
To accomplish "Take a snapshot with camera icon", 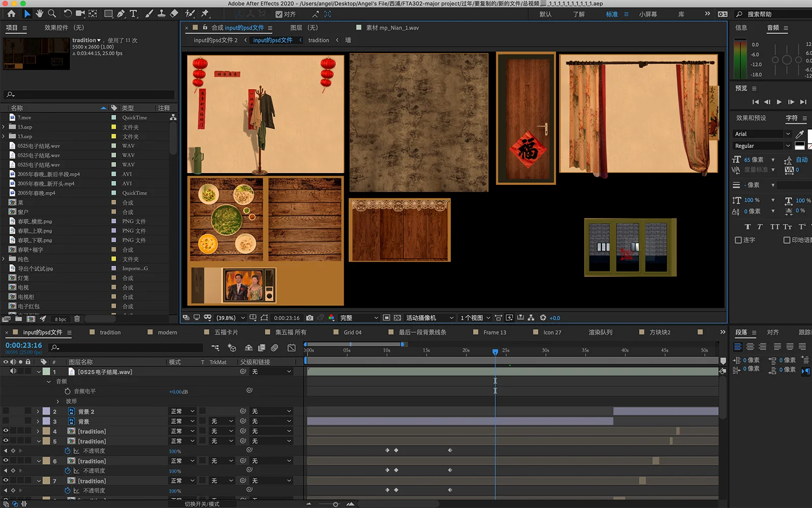I will (310, 317).
